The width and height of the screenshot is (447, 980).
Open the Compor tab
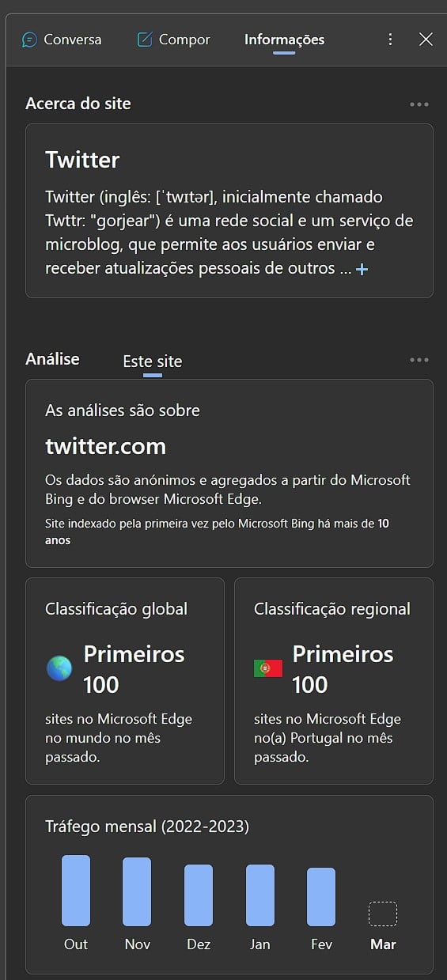(x=173, y=39)
